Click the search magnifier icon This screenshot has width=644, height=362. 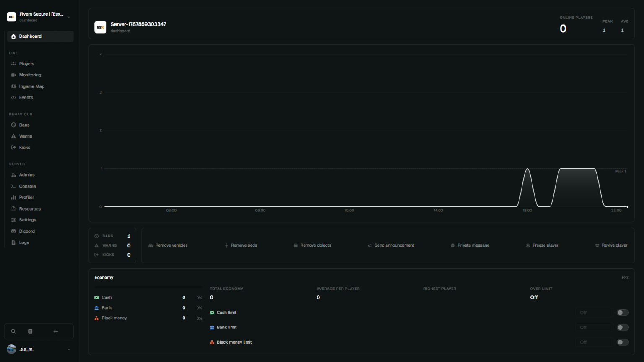[13, 331]
